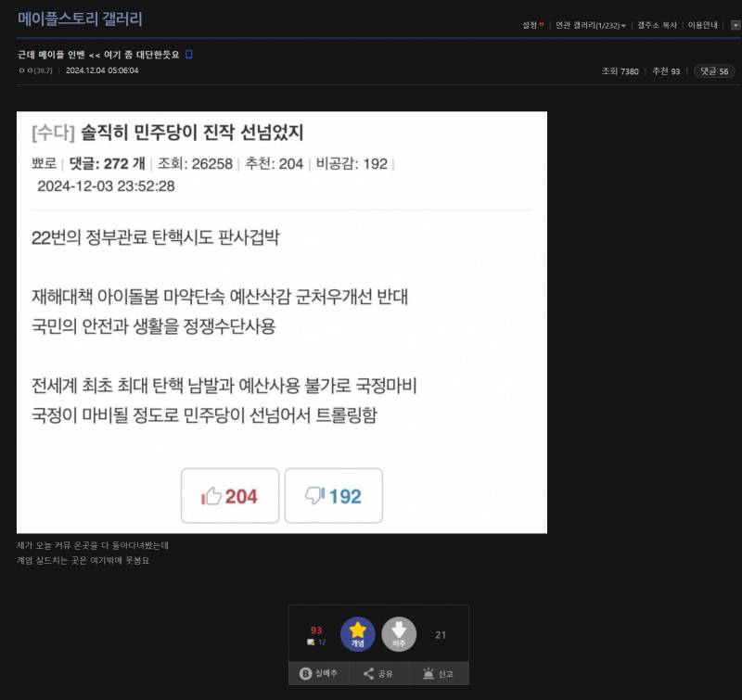Screen dimensions: 742x700
Task: Open 이용안내 usage guide link
Action: tap(703, 25)
